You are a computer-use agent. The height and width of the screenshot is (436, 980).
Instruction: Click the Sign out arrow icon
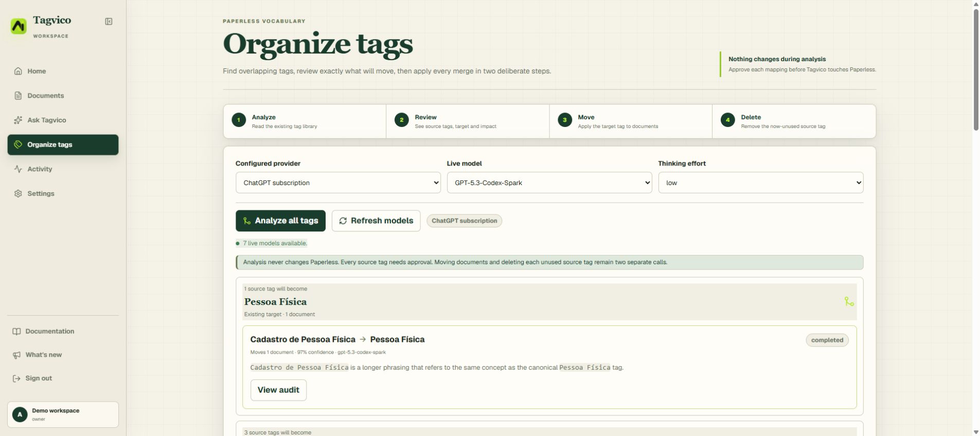coord(16,378)
